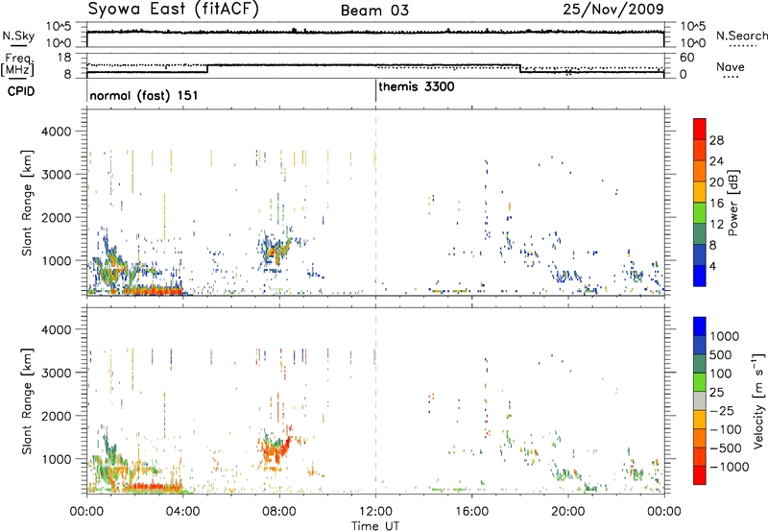Click the '-25' tick on the velocity colorbar

721,410
